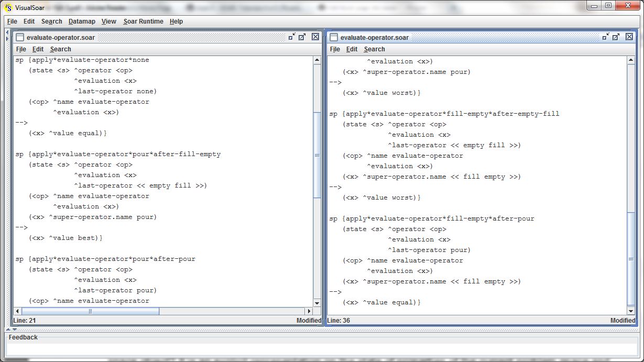Image resolution: width=644 pixels, height=362 pixels.
Task: Iconify the left editor internal frame
Action: 291,37
